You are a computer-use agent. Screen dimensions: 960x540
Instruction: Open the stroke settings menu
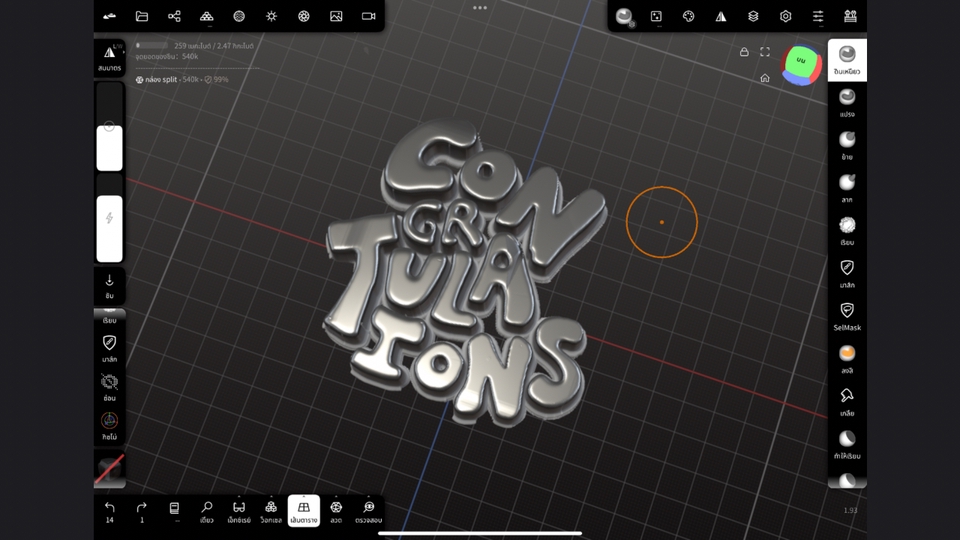[x=656, y=16]
